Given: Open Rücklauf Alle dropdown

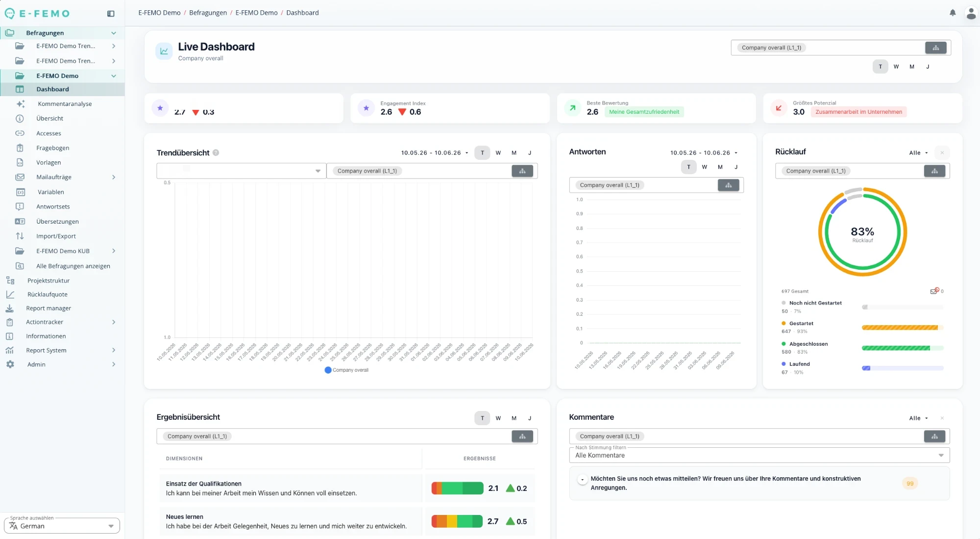Looking at the screenshot, I should 918,153.
